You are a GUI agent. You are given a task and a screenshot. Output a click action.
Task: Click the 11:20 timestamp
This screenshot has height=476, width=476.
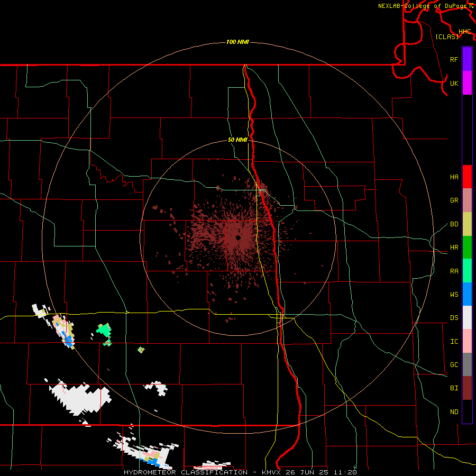(x=344, y=472)
